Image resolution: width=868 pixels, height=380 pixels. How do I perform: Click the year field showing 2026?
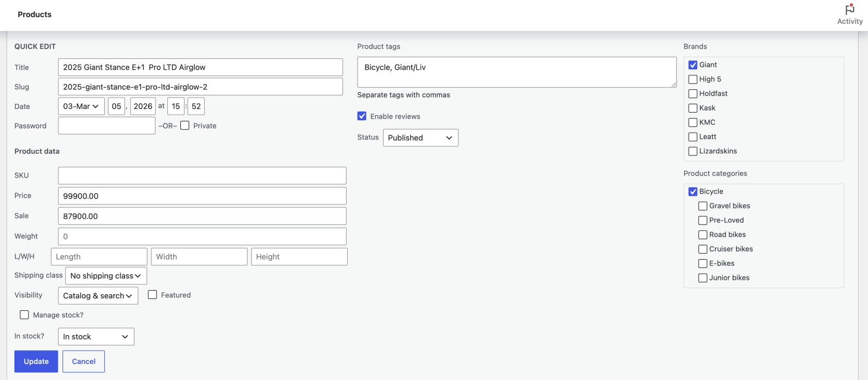click(x=143, y=106)
